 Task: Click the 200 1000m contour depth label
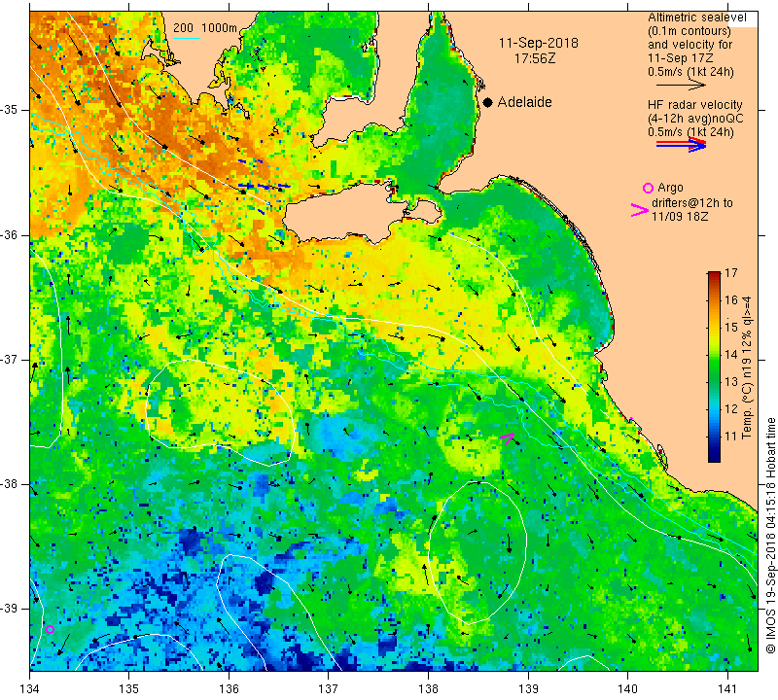point(205,28)
